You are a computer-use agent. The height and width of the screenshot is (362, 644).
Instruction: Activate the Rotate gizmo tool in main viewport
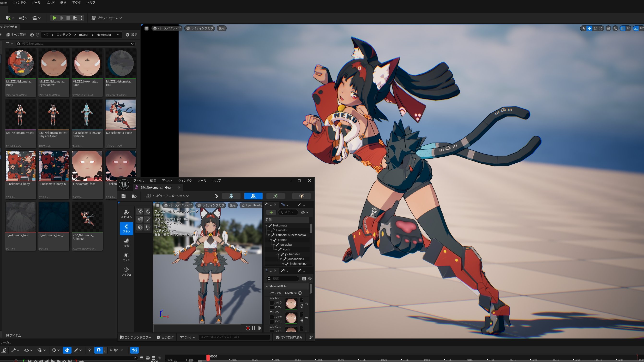point(595,28)
